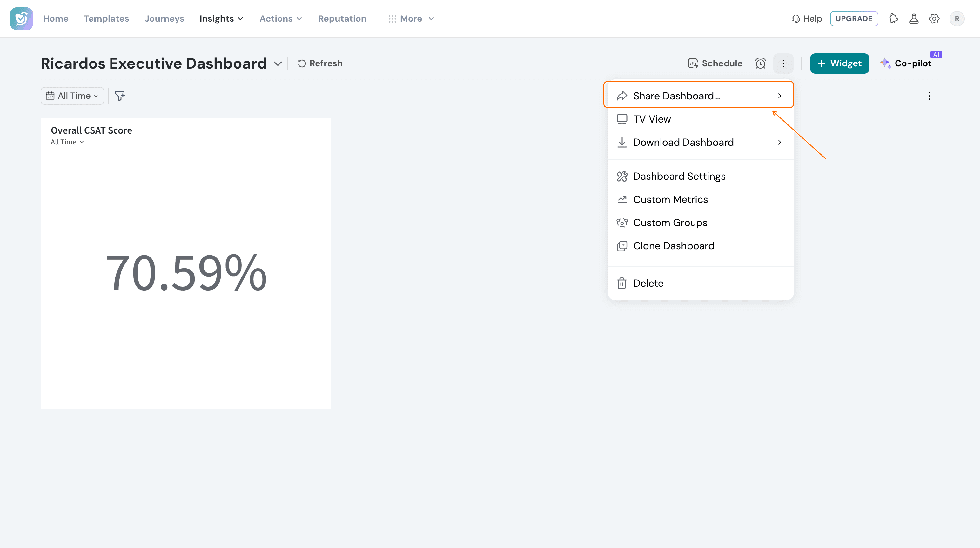Click the Custom Metrics chart icon

coord(622,200)
